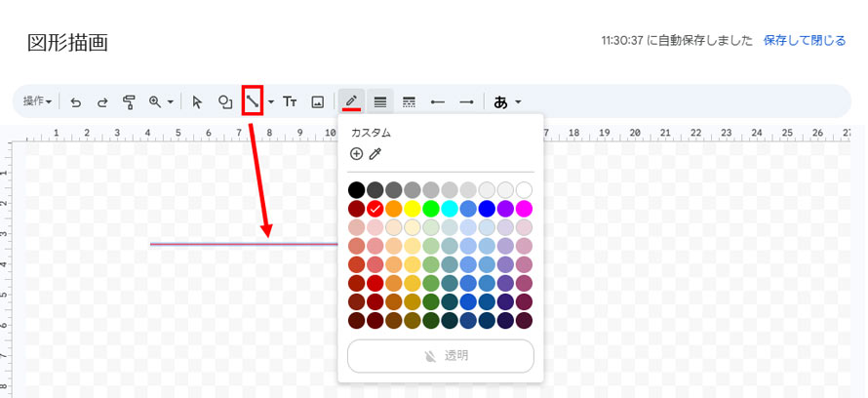Screen dimensions: 868x398
Task: Pick a color using the eyedropper
Action: click(x=375, y=154)
